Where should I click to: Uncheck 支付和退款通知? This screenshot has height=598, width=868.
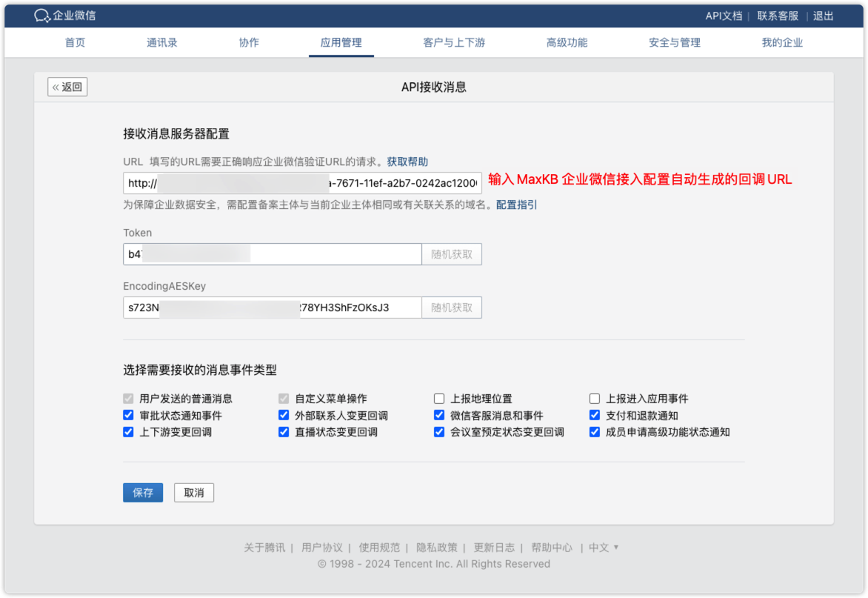point(595,415)
